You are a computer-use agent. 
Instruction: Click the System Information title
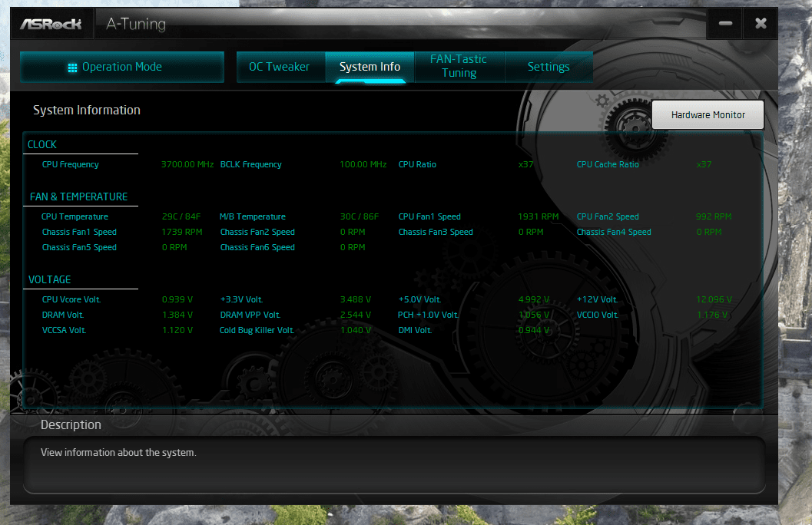pos(87,111)
